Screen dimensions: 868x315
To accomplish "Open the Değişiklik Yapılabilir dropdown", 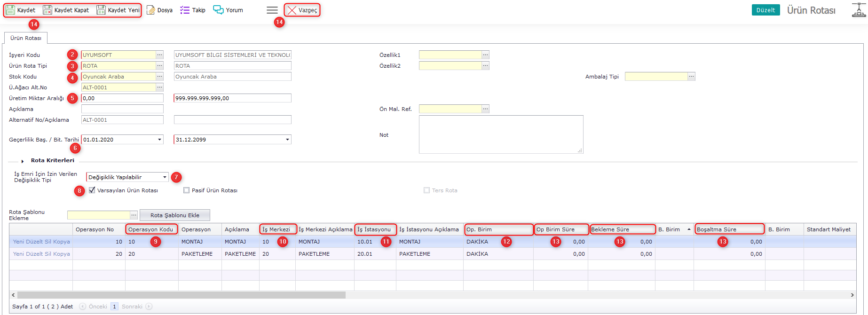I will 165,177.
